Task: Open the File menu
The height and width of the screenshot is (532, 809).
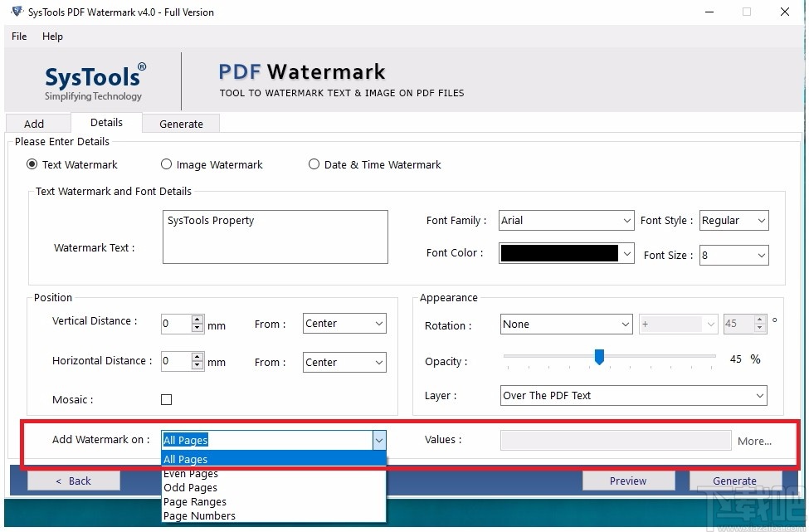Action: click(18, 37)
